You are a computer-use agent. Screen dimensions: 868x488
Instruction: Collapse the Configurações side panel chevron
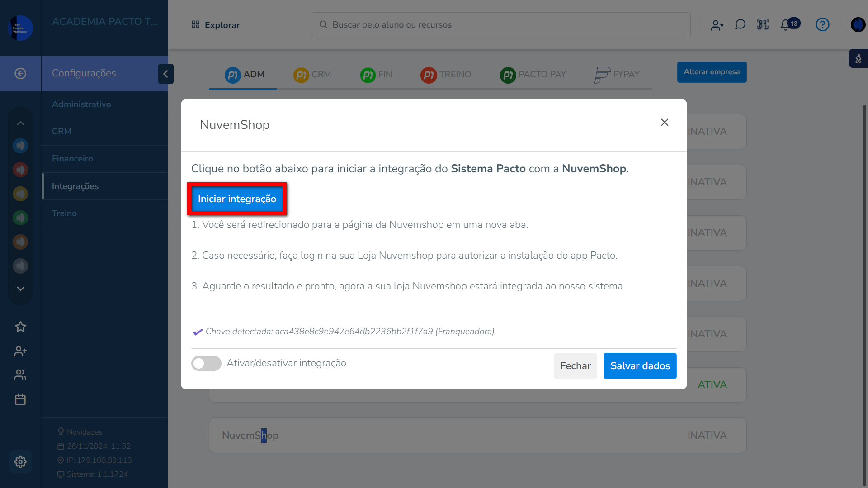[x=165, y=74]
